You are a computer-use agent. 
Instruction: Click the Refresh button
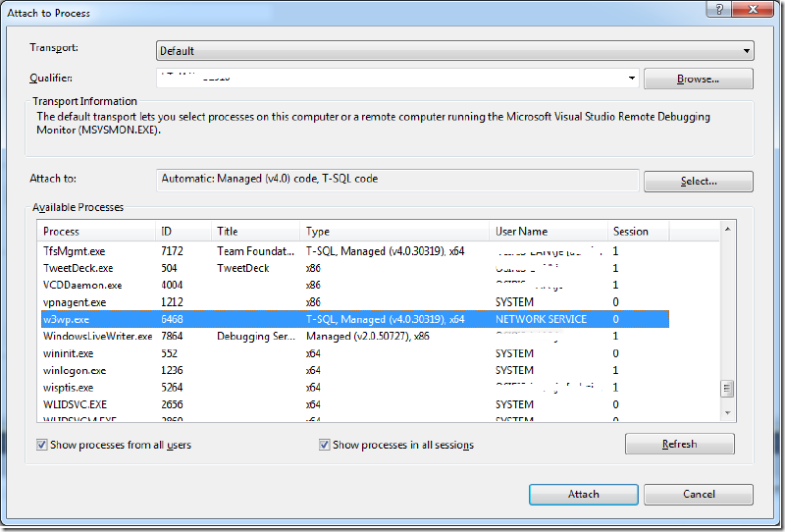[x=679, y=445]
